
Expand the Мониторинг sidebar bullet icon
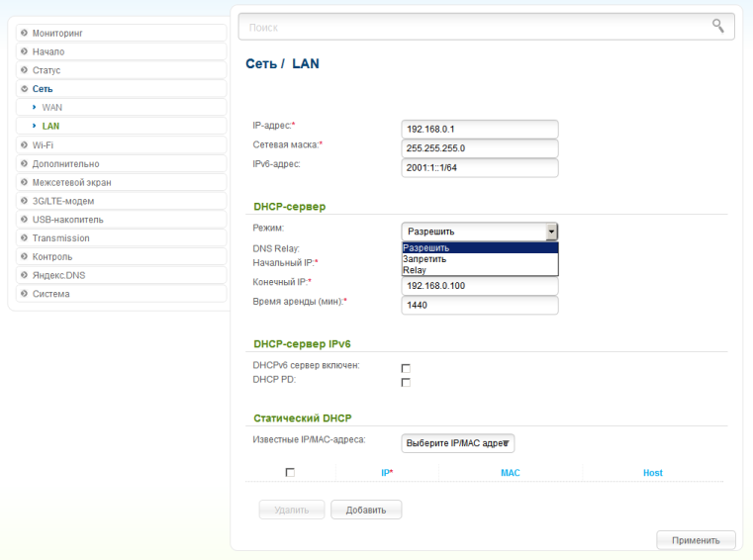pos(24,33)
